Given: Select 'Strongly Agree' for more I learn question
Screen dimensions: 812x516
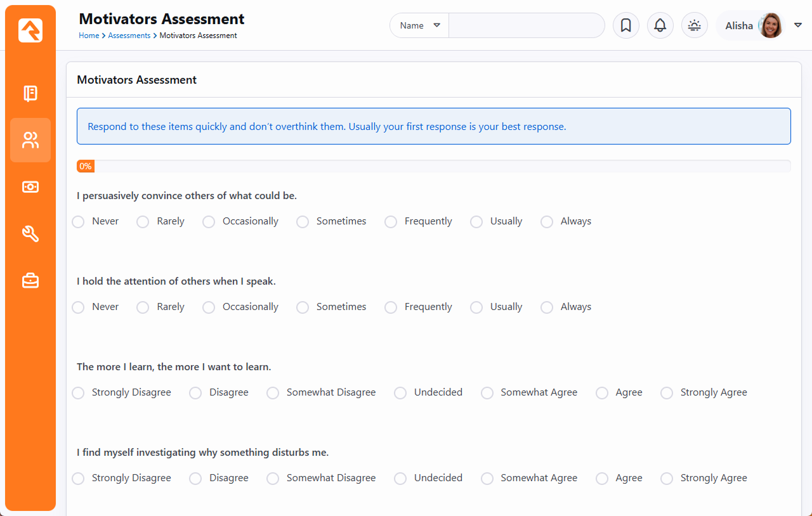Looking at the screenshot, I should coord(667,393).
